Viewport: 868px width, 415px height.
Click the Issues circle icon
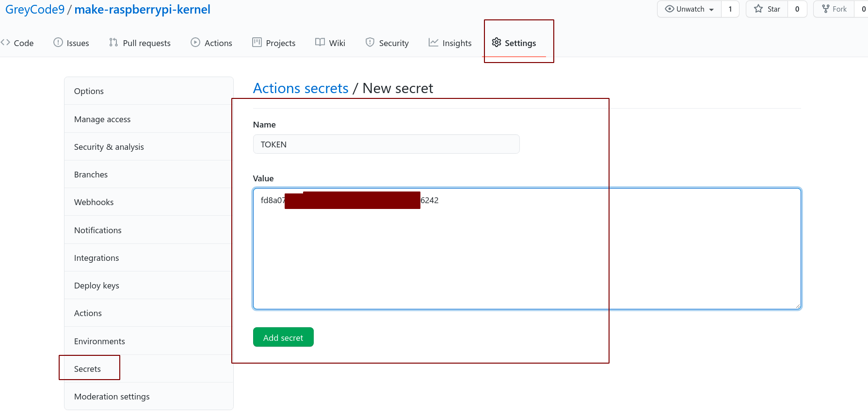[x=58, y=43]
